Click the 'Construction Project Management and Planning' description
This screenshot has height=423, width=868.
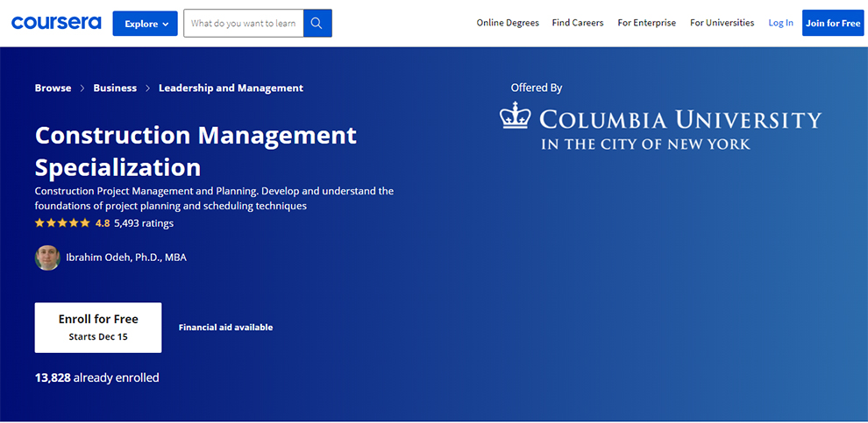(214, 199)
